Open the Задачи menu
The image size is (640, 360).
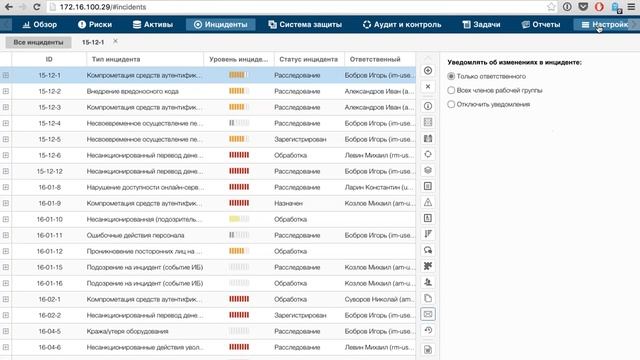tap(481, 24)
